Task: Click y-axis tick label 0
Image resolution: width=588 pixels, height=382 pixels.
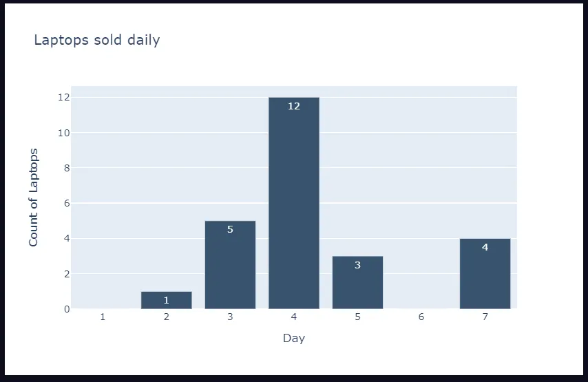Action: tap(67, 309)
